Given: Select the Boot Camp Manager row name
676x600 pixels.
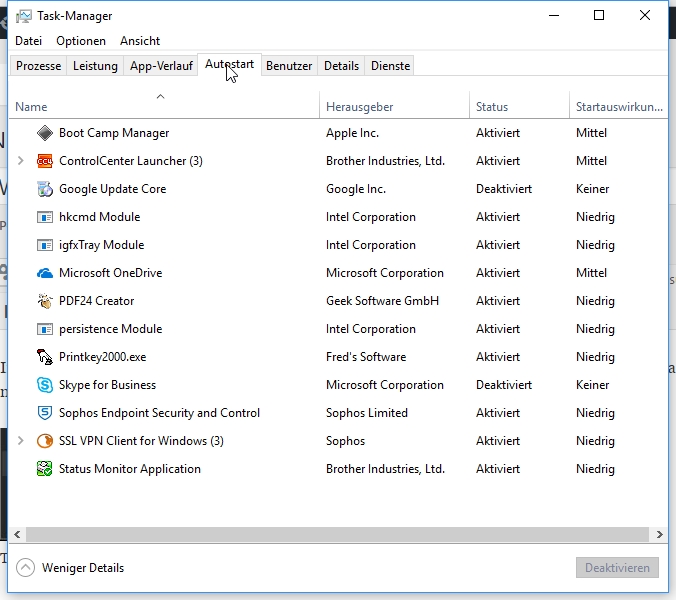Looking at the screenshot, I should [x=114, y=133].
